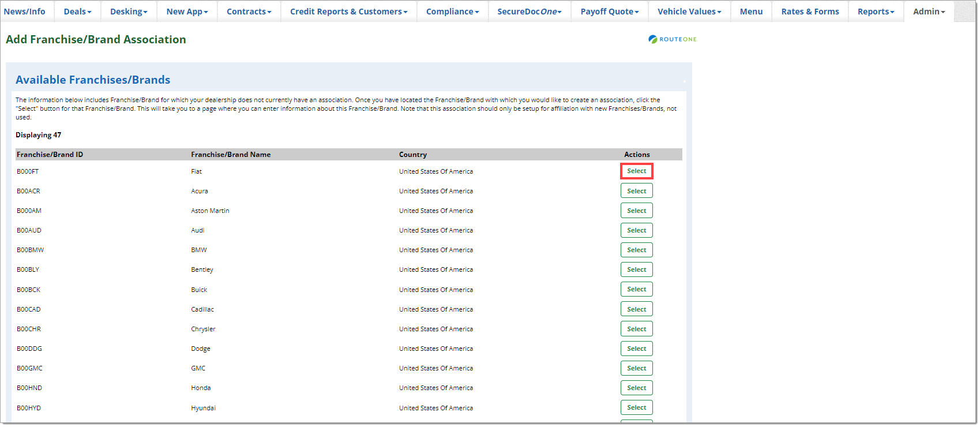The image size is (980, 427).
Task: Click the B00GMC brand ID
Action: click(x=29, y=368)
